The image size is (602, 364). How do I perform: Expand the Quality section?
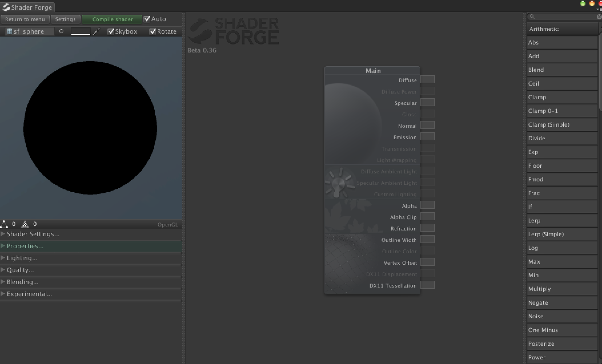(x=91, y=270)
